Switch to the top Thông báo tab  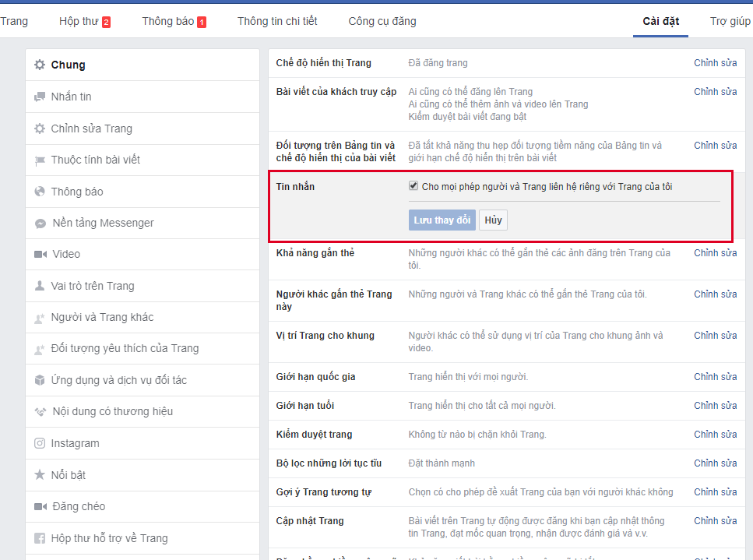coord(174,21)
